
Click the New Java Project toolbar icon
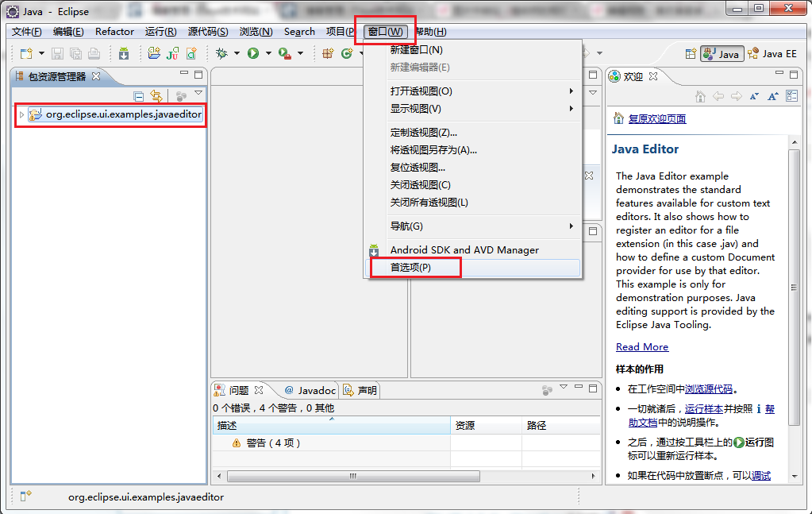point(154,53)
